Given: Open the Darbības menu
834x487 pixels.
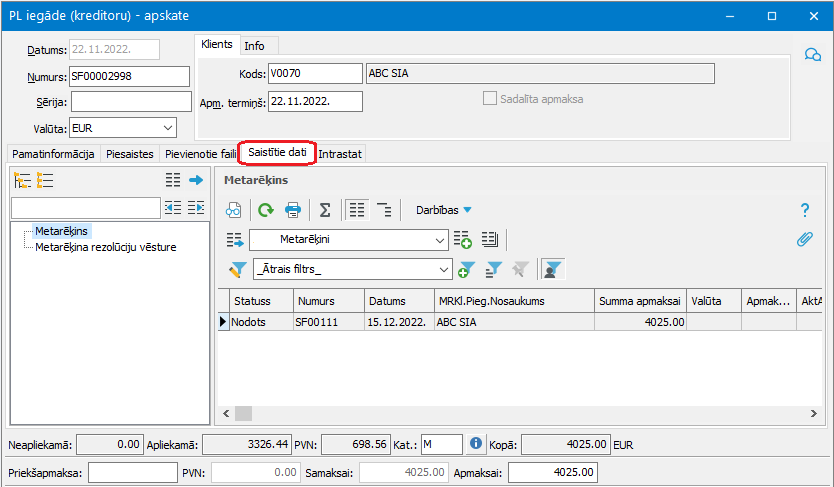Looking at the screenshot, I should click(443, 210).
